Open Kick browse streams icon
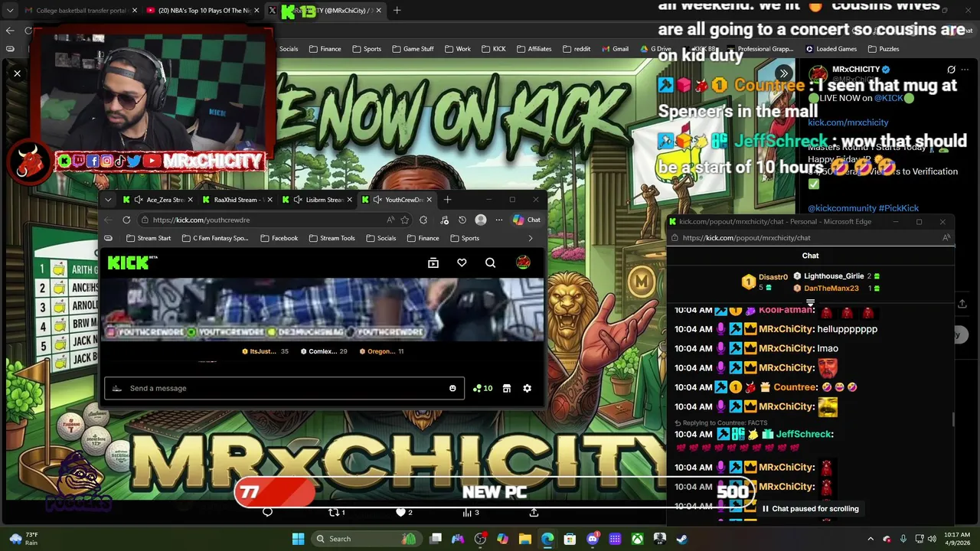The width and height of the screenshot is (980, 551). click(433, 262)
